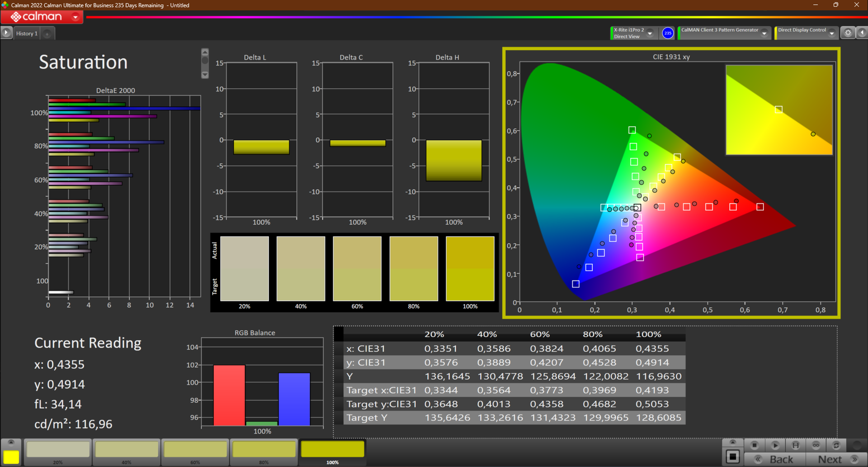Click the CIE 1931 xy chart title
Image resolution: width=868 pixels, height=467 pixels.
(671, 57)
